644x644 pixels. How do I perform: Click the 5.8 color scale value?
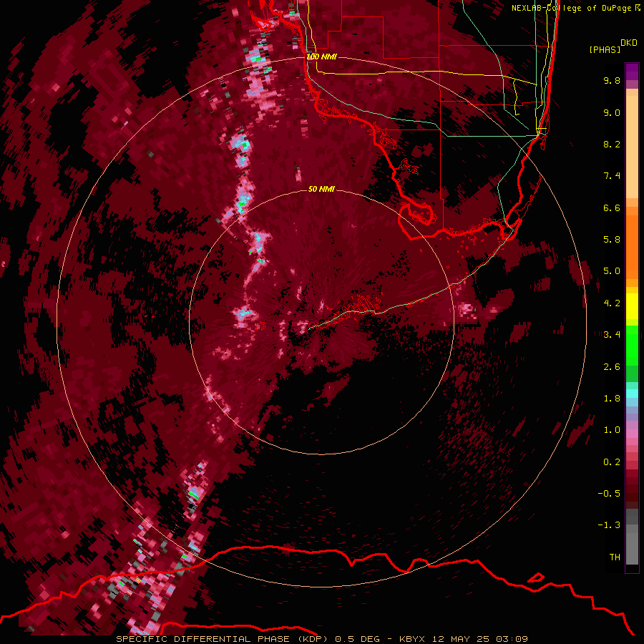(x=612, y=240)
